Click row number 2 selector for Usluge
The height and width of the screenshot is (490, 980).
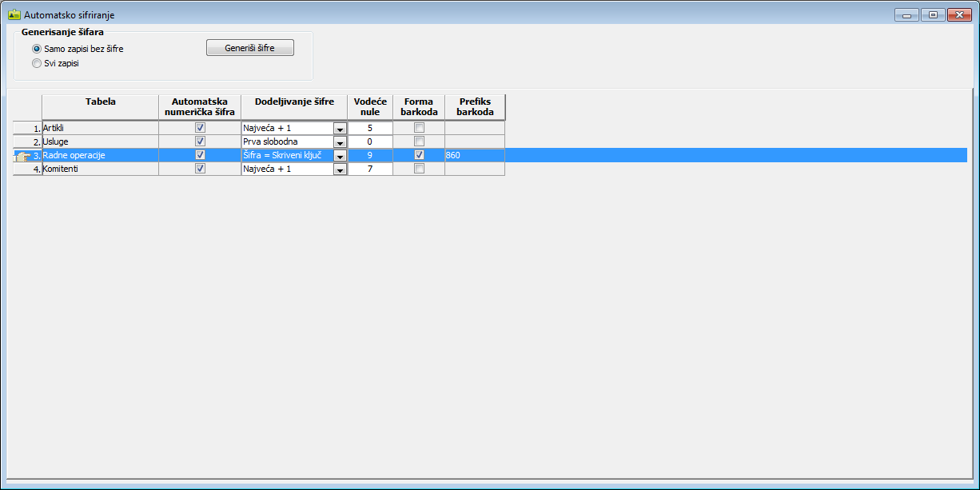pos(27,141)
